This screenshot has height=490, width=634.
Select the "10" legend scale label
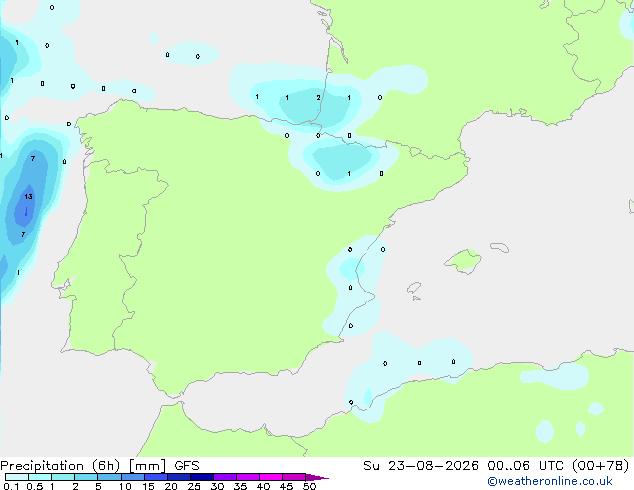(125, 486)
